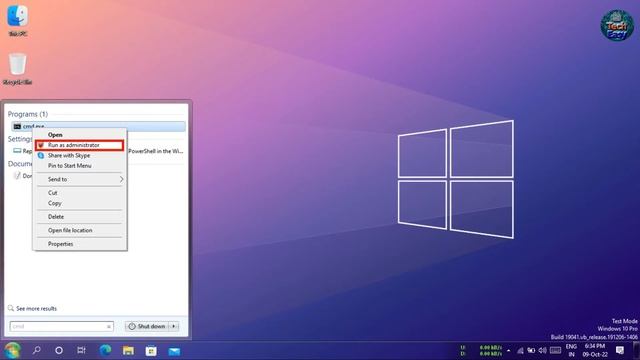This screenshot has height=360, width=640.
Task: Clear the search box with X
Action: [109, 327]
